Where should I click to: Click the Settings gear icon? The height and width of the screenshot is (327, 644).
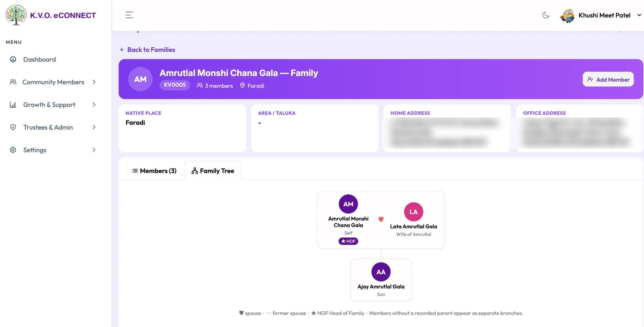13,150
